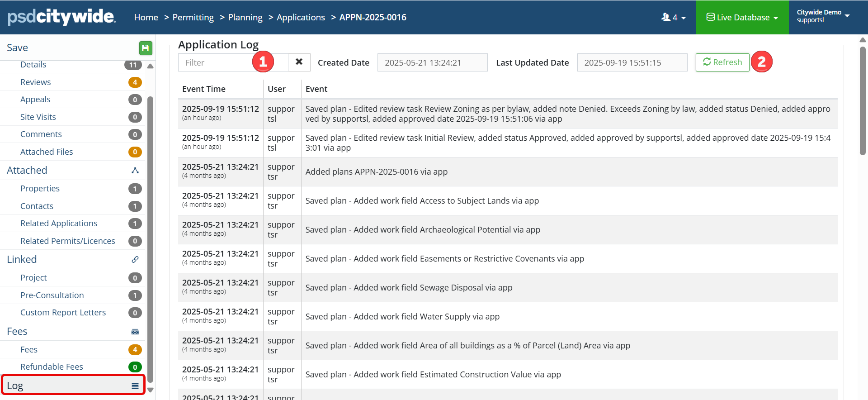This screenshot has width=868, height=400.
Task: Click the psdcitywide logo
Action: tap(61, 17)
